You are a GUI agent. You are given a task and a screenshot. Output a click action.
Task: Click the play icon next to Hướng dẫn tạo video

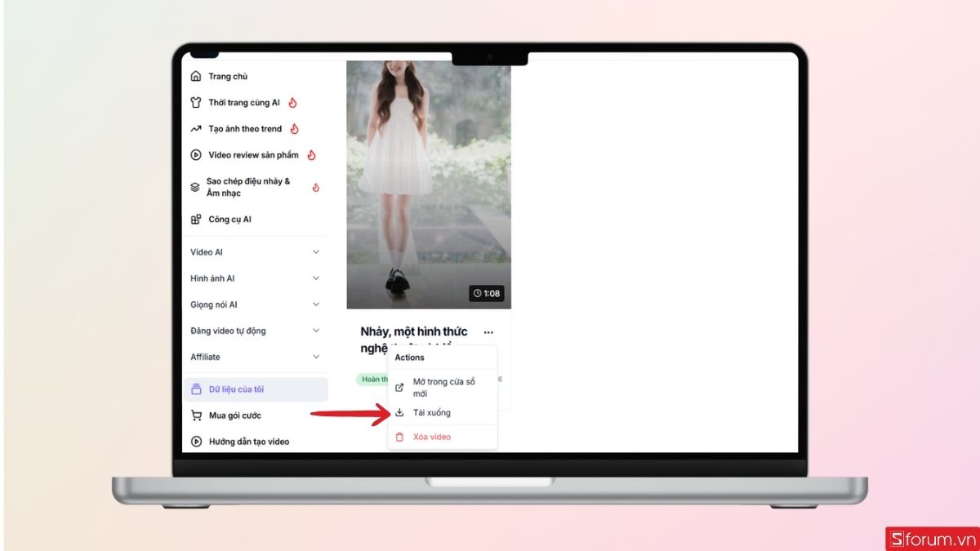[x=196, y=441]
